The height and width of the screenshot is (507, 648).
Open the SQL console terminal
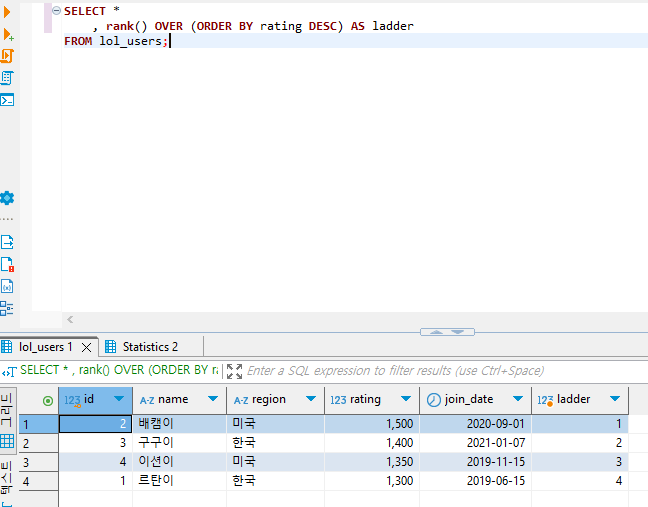tap(7, 100)
